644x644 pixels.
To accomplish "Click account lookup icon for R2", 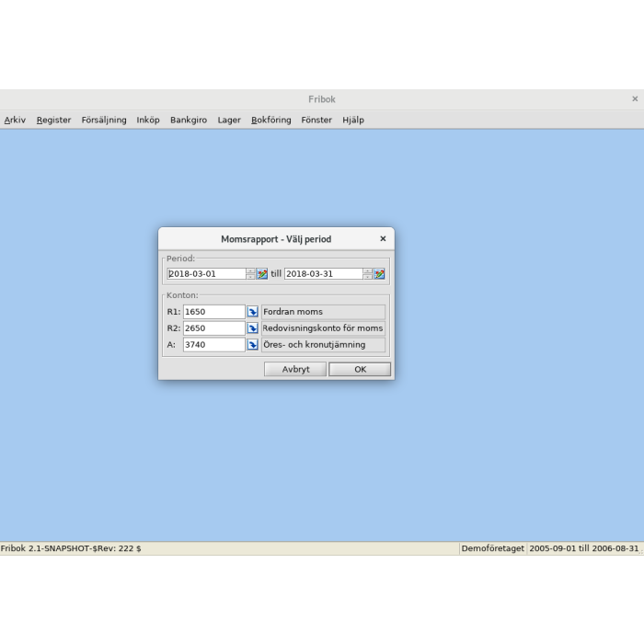I will point(253,328).
